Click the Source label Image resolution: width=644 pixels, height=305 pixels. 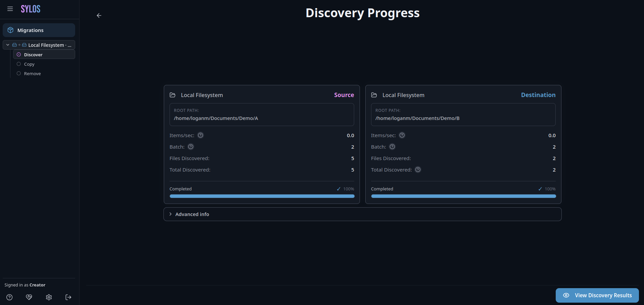pyautogui.click(x=344, y=95)
